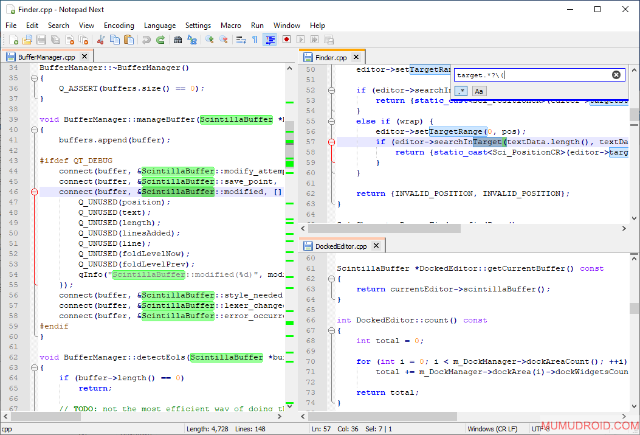The width and height of the screenshot is (640, 435).
Task: Collapse fold at DockedEditor.cpp line 67
Action: [x=331, y=331]
